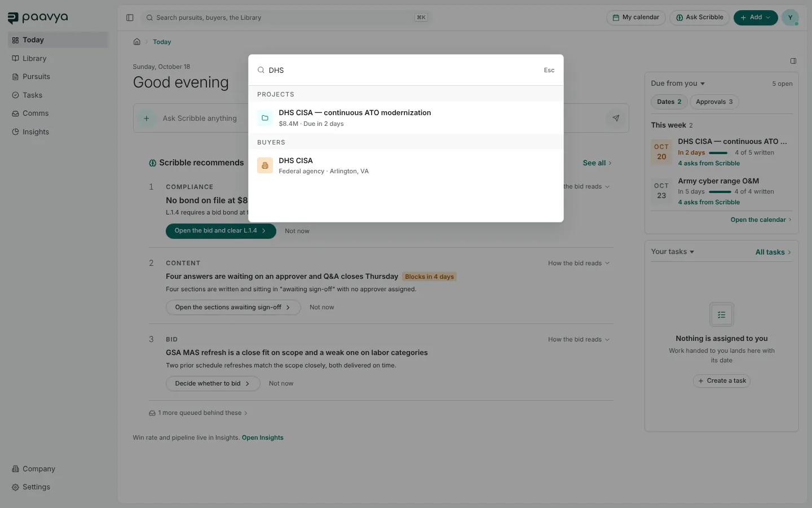Click the Paavya logo
This screenshot has height=508, width=812.
pyautogui.click(x=38, y=17)
